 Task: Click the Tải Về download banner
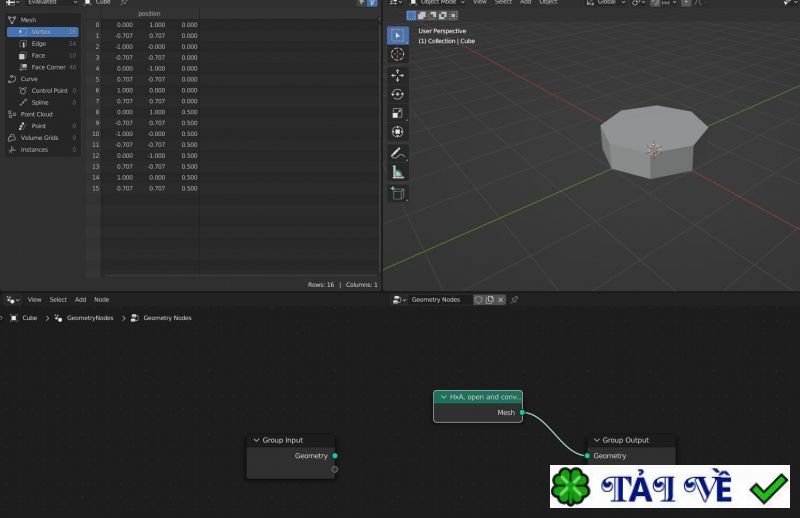(x=669, y=489)
